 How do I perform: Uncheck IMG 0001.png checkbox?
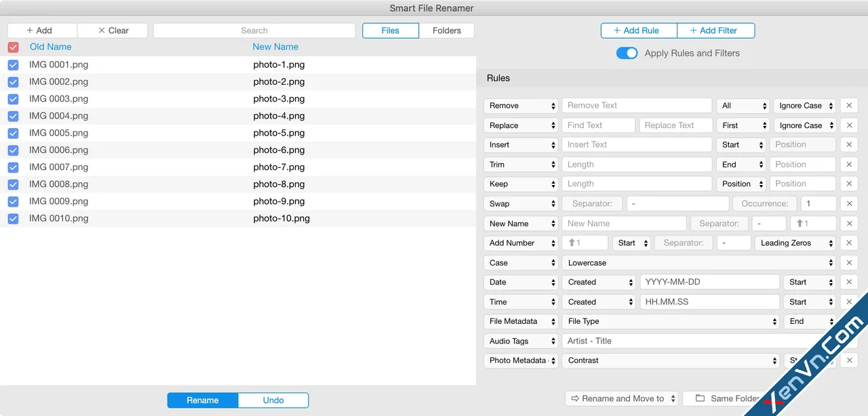tap(13, 65)
